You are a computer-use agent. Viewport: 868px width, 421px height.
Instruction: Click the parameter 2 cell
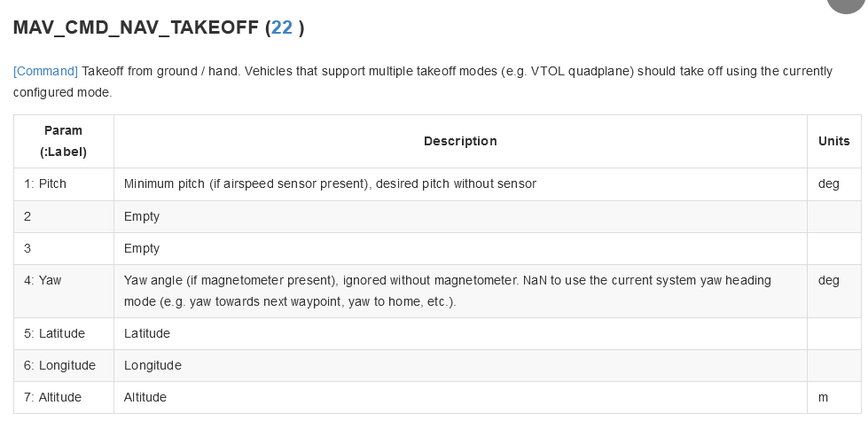64,216
